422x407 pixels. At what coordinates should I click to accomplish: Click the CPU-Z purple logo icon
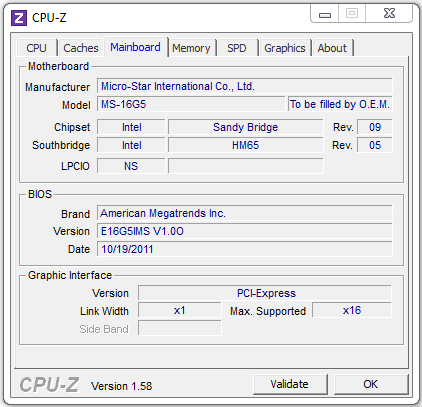tap(19, 18)
